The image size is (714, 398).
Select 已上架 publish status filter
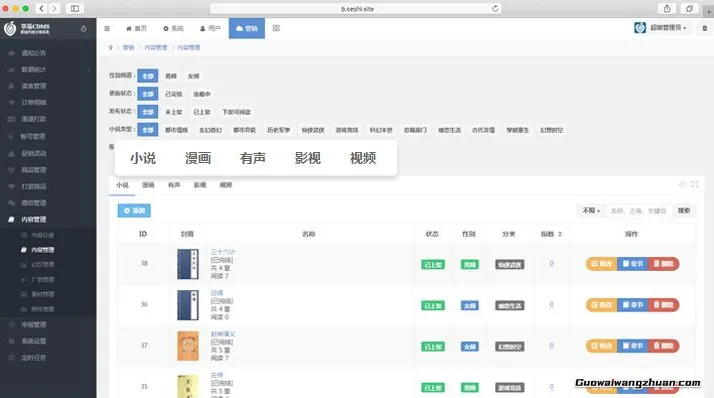(202, 112)
